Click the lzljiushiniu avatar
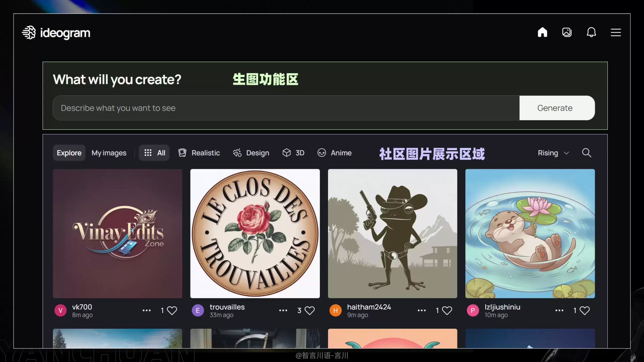Screen dimensions: 644x362 (473, 310)
